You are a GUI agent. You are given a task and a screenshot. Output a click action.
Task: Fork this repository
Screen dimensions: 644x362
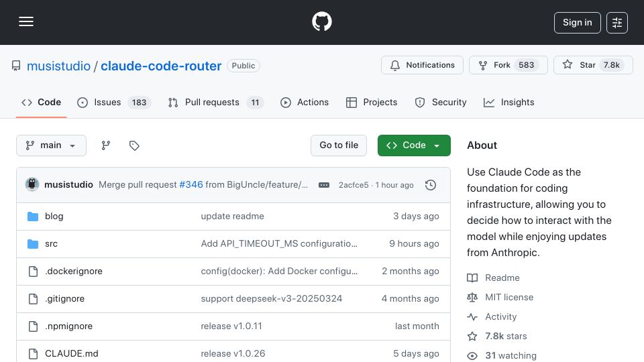click(508, 65)
